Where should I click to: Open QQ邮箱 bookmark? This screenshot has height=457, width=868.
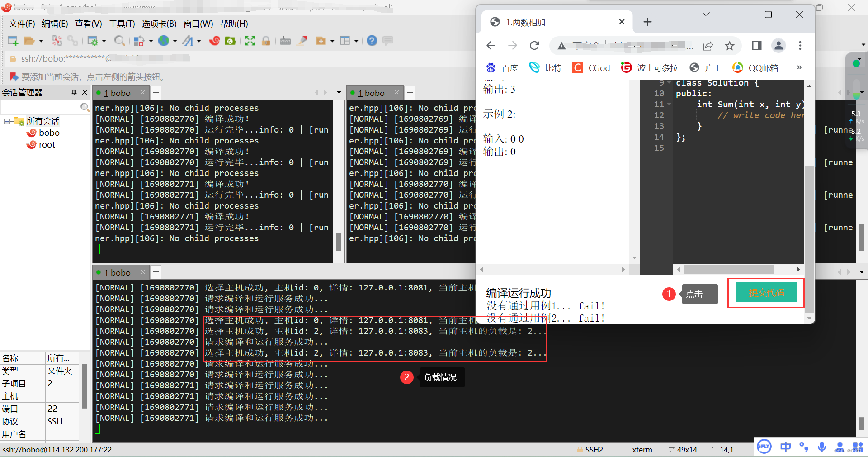pos(755,68)
